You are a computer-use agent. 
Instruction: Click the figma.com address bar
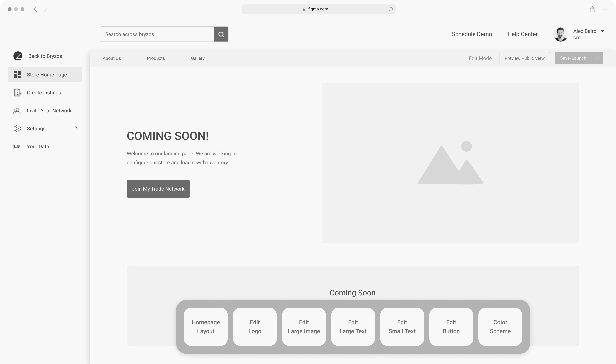[319, 9]
